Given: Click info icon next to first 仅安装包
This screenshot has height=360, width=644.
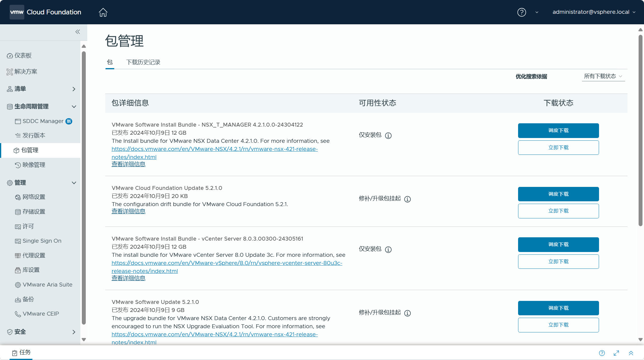Looking at the screenshot, I should (x=388, y=136).
